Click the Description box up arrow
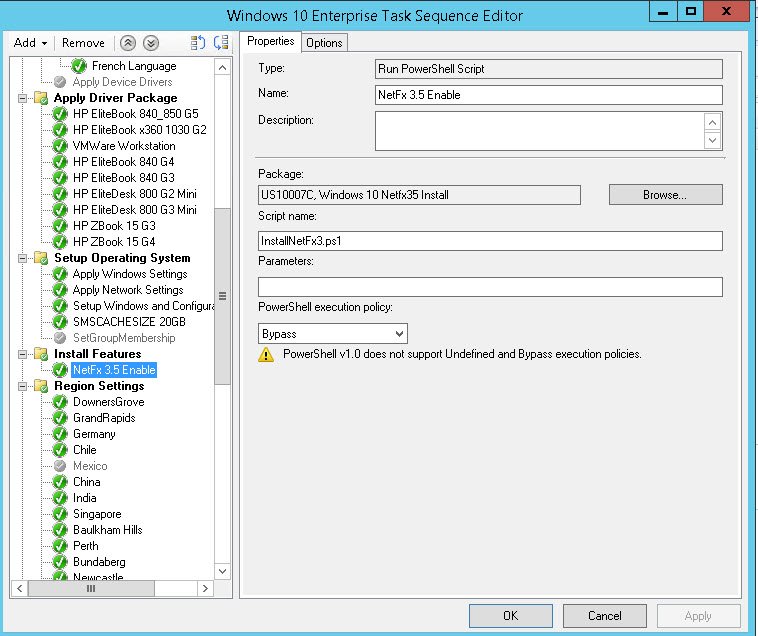 [x=712, y=123]
